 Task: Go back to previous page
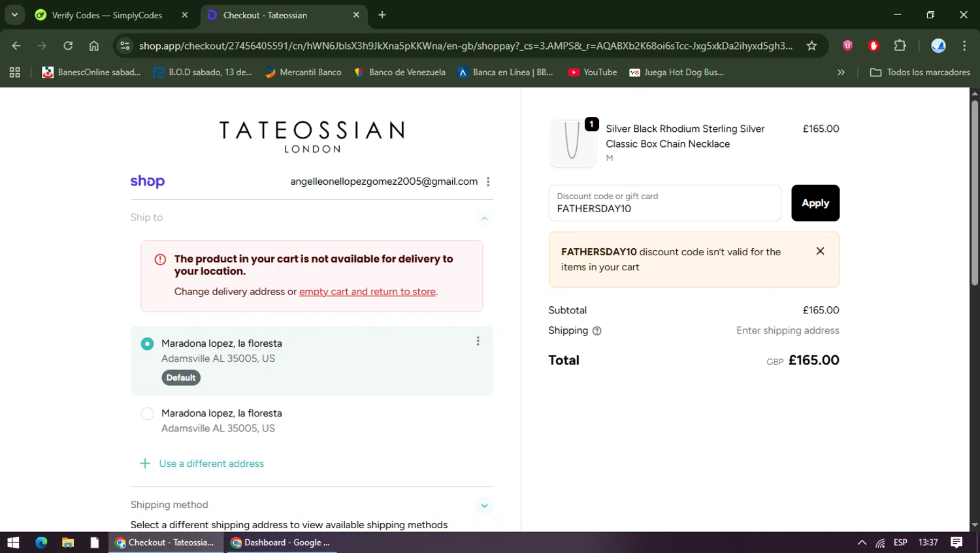pos(16,46)
